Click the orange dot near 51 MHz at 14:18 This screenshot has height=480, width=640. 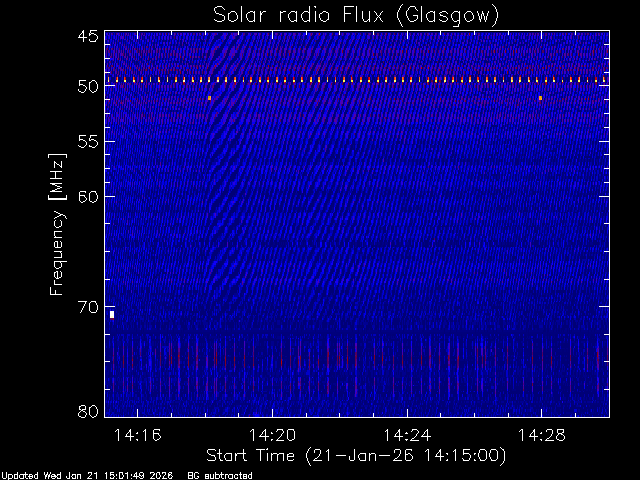click(209, 98)
